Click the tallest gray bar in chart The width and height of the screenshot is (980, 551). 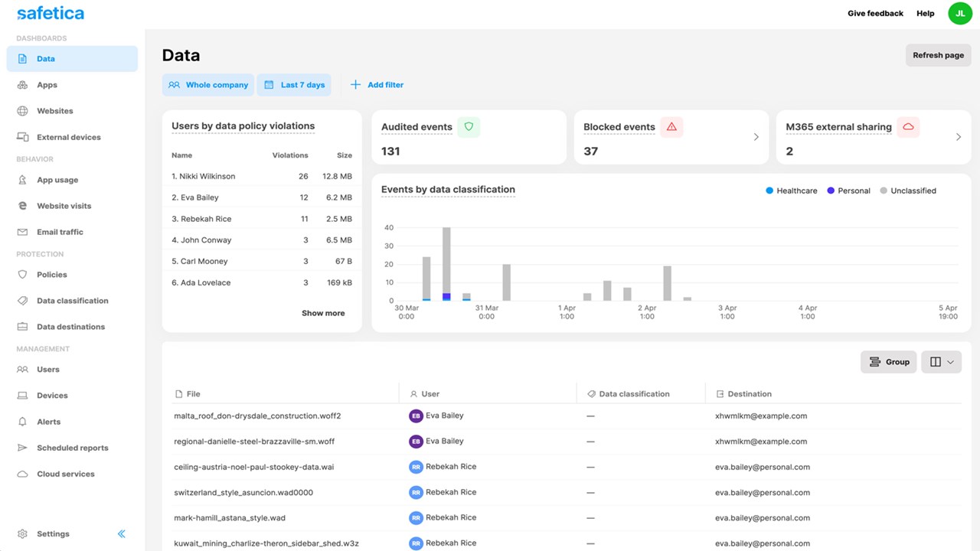pyautogui.click(x=446, y=260)
